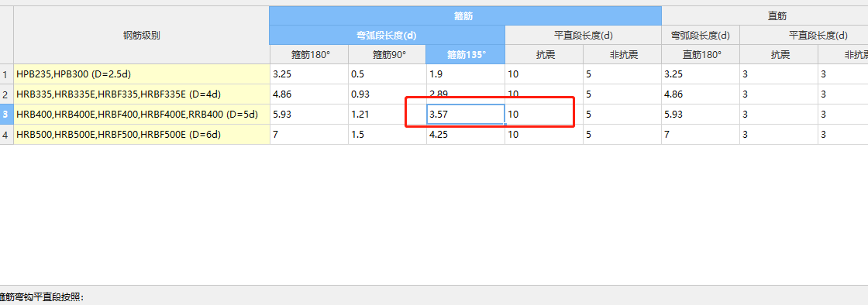Select the 箍筋180° column header
The height and width of the screenshot is (305, 868).
[x=309, y=55]
